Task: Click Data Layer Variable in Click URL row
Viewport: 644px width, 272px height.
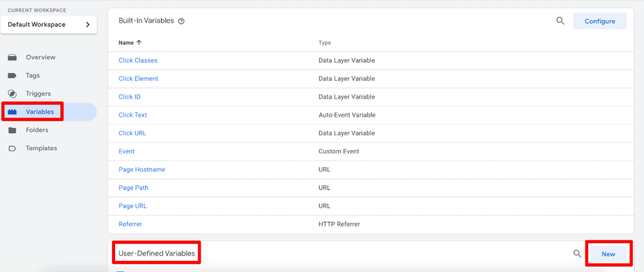Action: pyautogui.click(x=347, y=133)
